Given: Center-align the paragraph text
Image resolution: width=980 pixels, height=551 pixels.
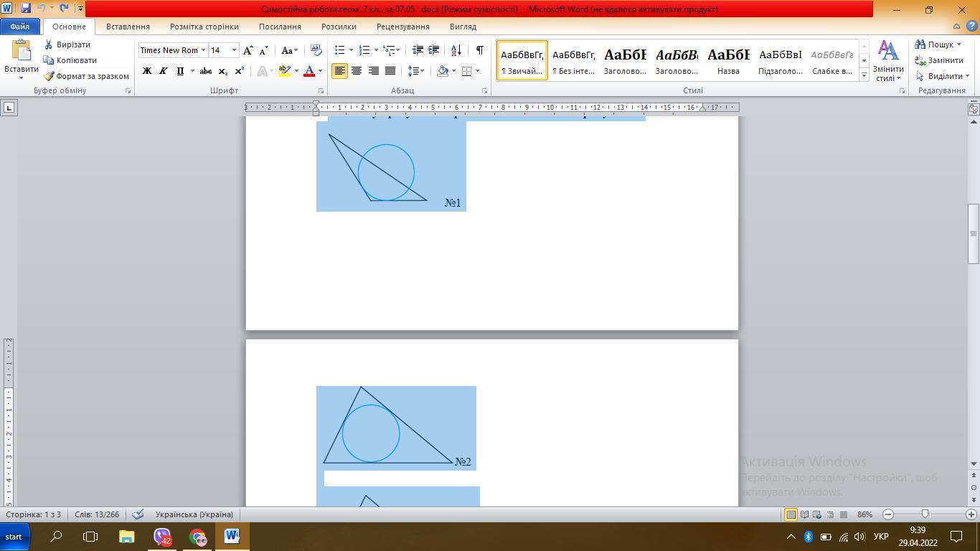Looking at the screenshot, I should tap(357, 71).
